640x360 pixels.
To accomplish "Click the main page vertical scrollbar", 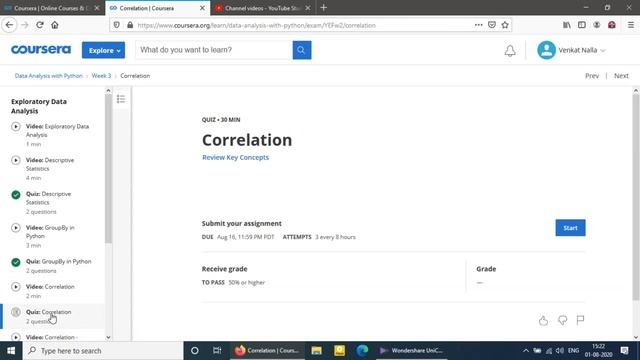I will (636, 198).
